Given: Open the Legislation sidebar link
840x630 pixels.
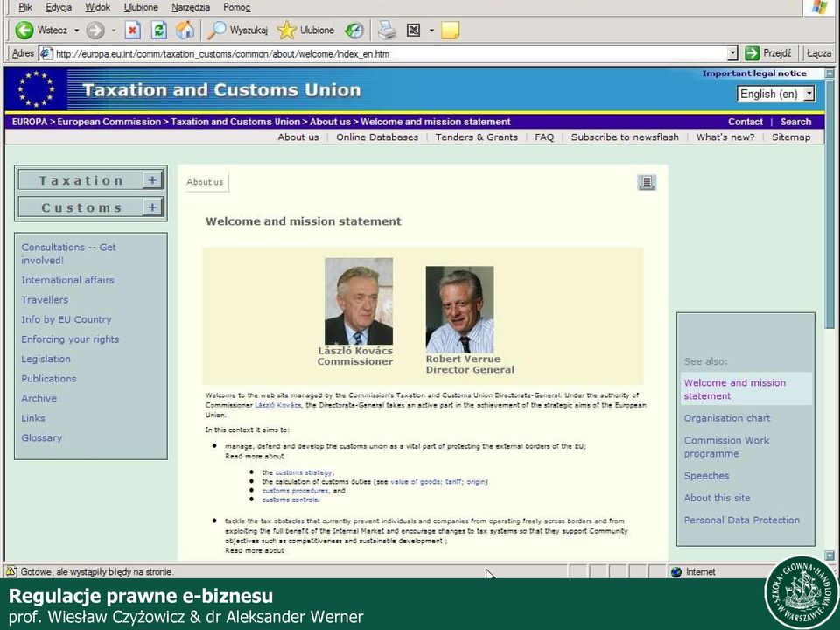Looking at the screenshot, I should 45,359.
